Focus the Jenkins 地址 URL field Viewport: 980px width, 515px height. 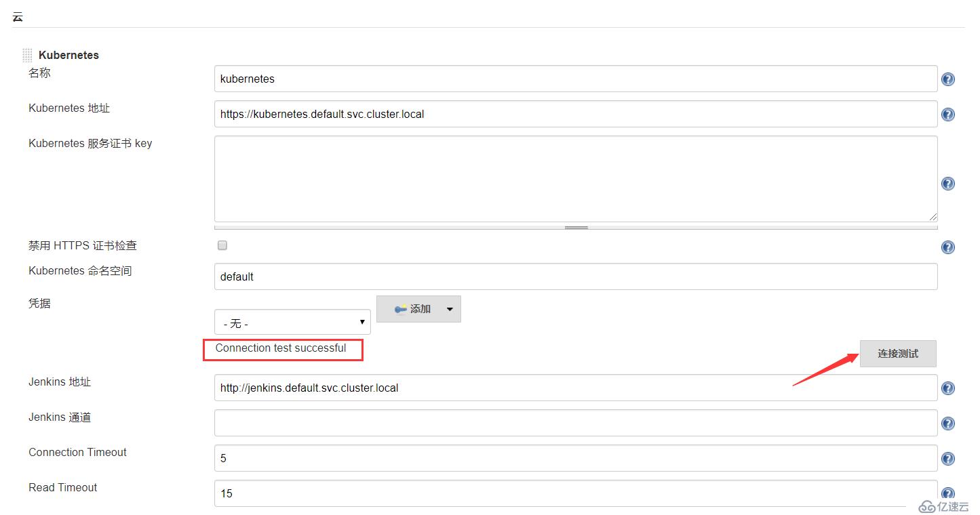[576, 388]
